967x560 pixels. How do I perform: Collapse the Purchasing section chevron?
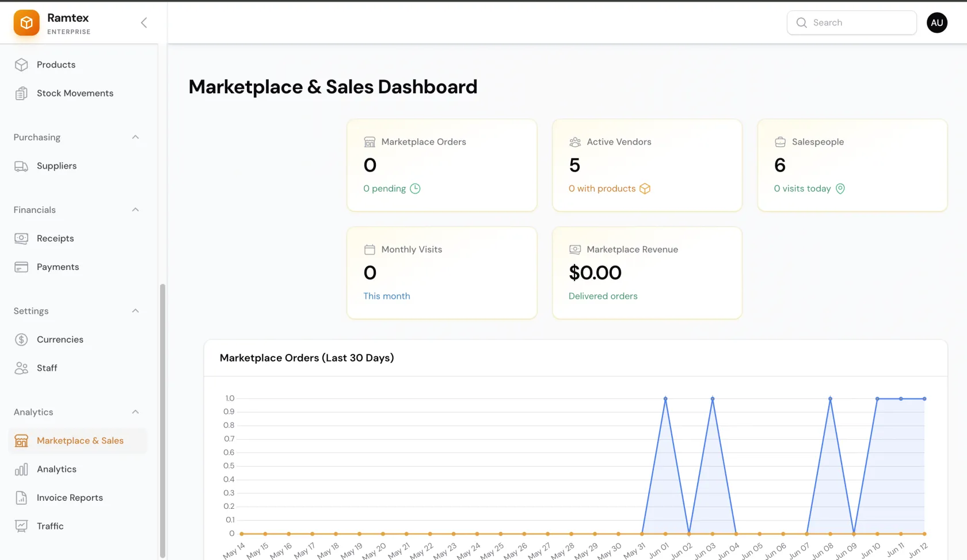(135, 137)
